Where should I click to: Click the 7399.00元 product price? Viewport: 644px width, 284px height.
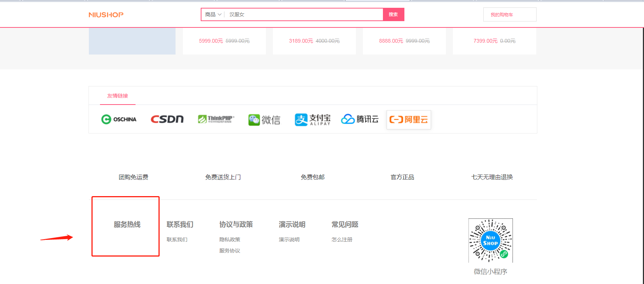tap(485, 41)
